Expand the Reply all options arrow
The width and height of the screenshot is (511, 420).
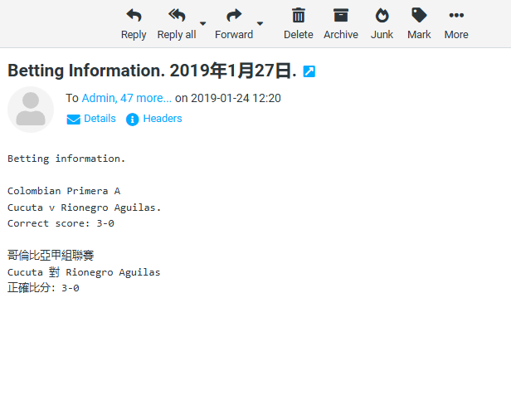pyautogui.click(x=203, y=23)
